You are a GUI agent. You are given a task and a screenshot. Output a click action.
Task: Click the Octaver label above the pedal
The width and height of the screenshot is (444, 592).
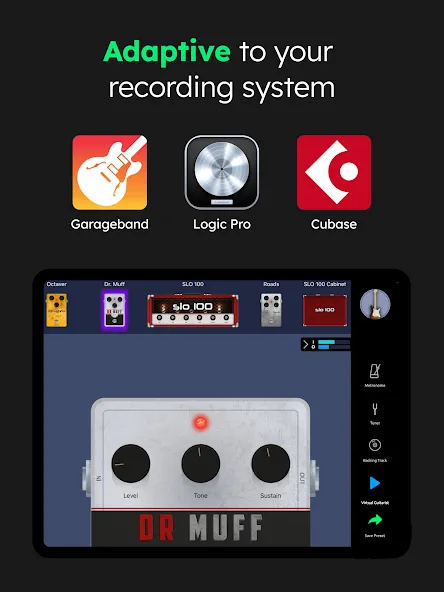coord(57,284)
